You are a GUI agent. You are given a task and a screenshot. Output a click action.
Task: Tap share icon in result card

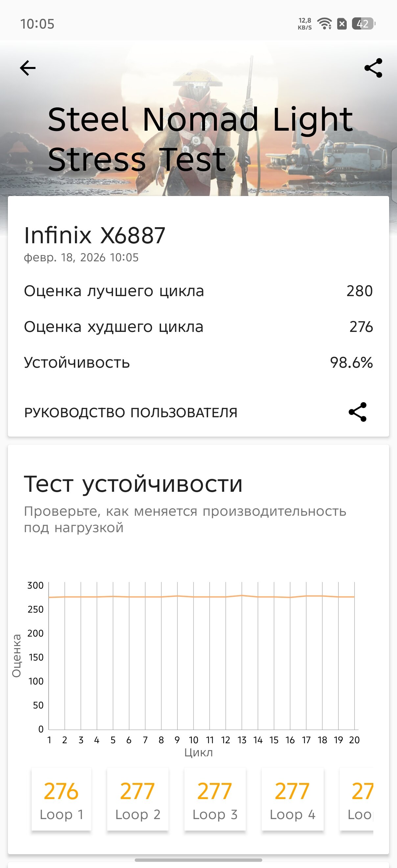coord(358,412)
